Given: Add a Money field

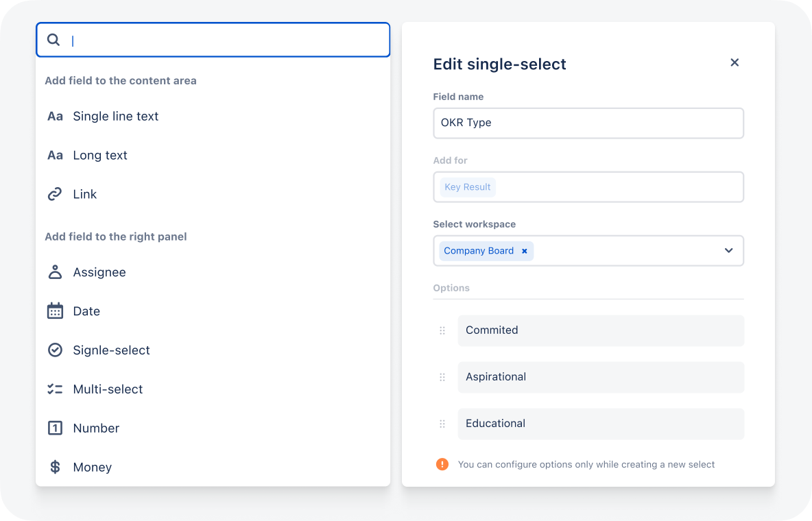Looking at the screenshot, I should tap(92, 467).
